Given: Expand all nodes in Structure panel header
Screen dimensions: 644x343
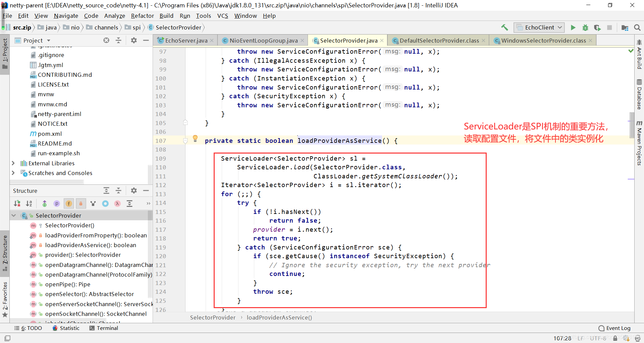Looking at the screenshot, I should point(106,190).
